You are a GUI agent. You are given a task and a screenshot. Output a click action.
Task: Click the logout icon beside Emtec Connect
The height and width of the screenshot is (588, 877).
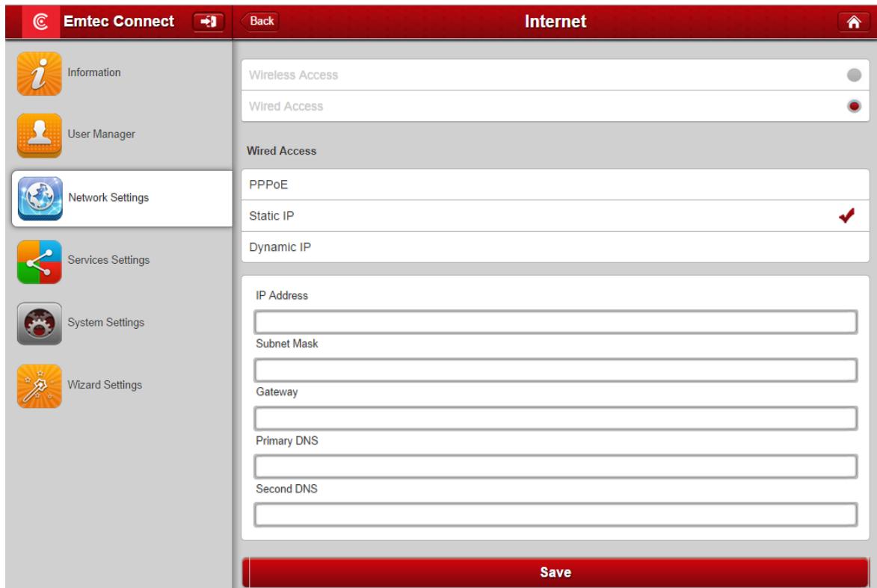[204, 22]
